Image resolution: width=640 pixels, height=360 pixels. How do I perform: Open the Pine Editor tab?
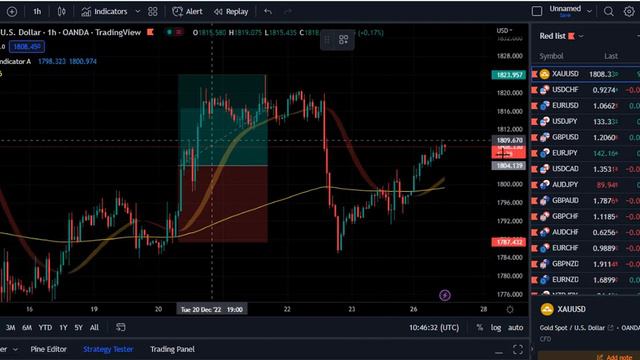pyautogui.click(x=49, y=349)
